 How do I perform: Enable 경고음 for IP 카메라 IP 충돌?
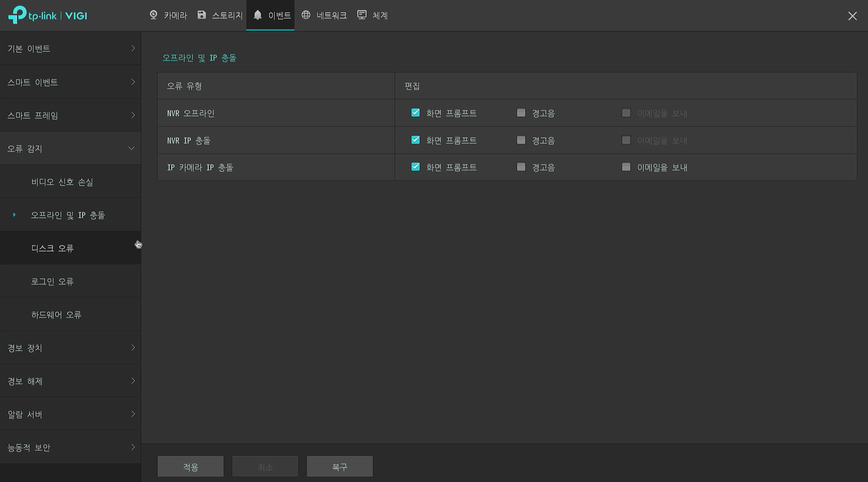521,167
